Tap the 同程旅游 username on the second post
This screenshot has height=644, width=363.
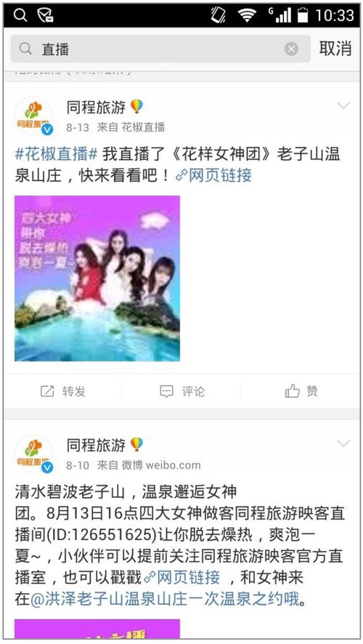coord(96,445)
